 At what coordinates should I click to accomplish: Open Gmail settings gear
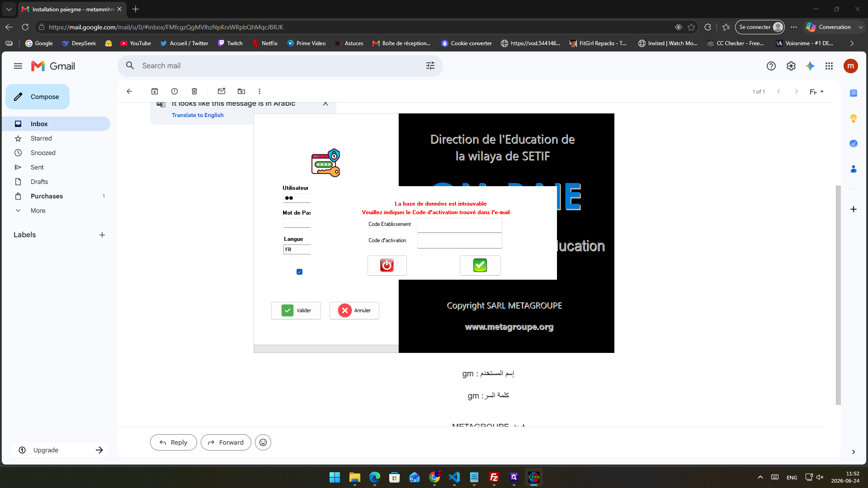791,66
